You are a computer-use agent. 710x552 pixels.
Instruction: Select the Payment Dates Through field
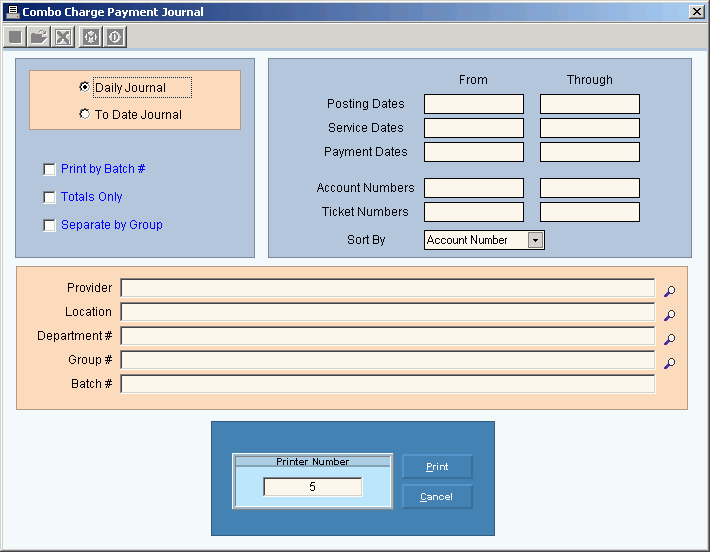(590, 152)
